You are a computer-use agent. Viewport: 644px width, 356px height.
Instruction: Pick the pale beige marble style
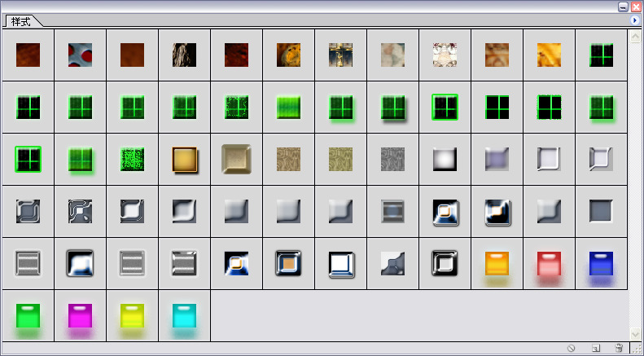point(392,55)
